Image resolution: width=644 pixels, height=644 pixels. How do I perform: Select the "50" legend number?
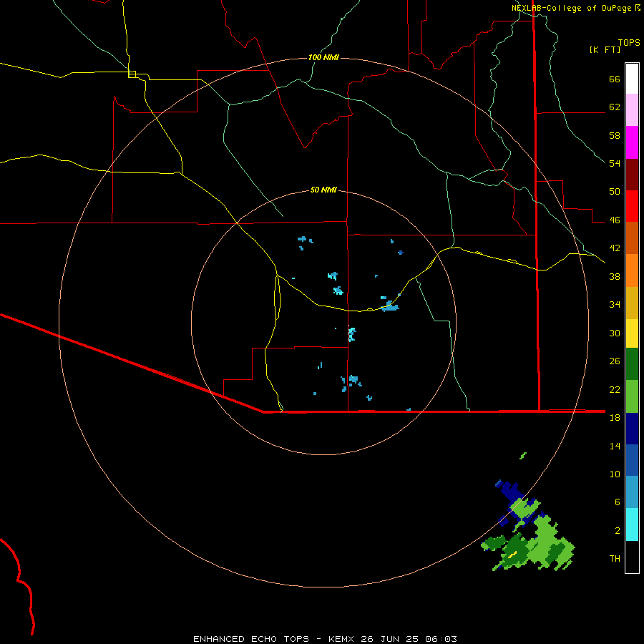pos(615,191)
